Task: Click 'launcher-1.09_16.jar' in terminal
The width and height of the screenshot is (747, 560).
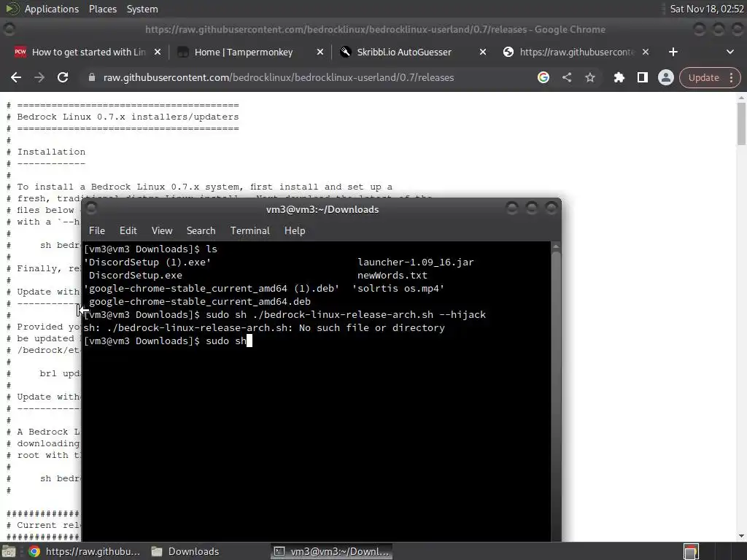Action: click(415, 262)
